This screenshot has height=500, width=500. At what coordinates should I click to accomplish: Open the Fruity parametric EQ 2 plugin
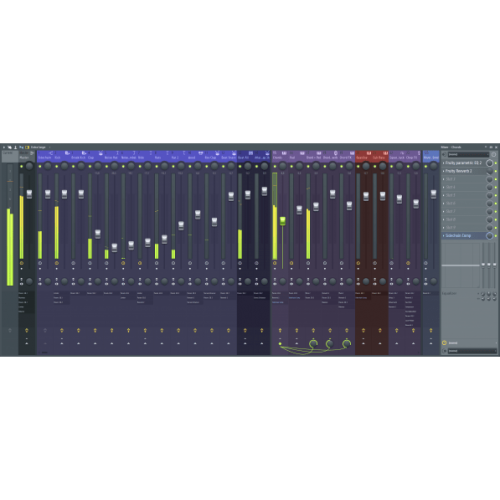pos(464,163)
